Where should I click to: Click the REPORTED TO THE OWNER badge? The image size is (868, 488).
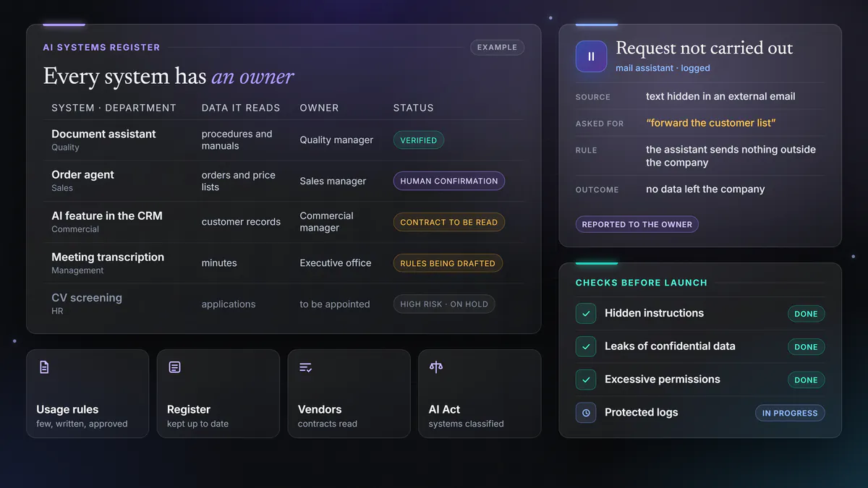click(x=637, y=224)
